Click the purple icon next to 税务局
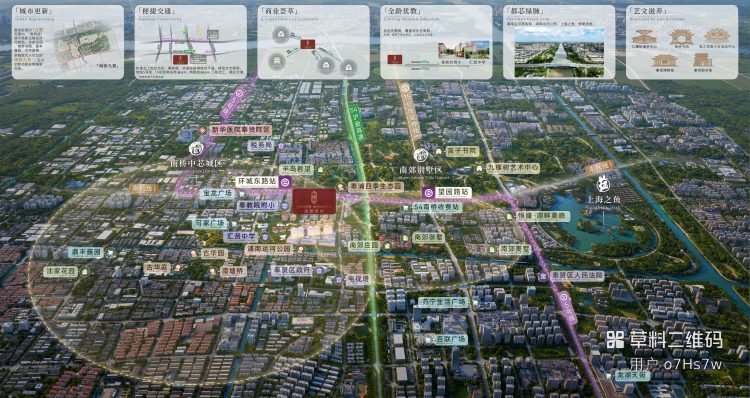 pos(281,145)
